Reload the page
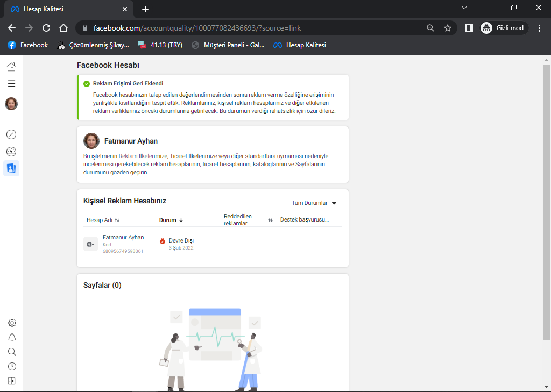The width and height of the screenshot is (551, 392). coord(46,28)
